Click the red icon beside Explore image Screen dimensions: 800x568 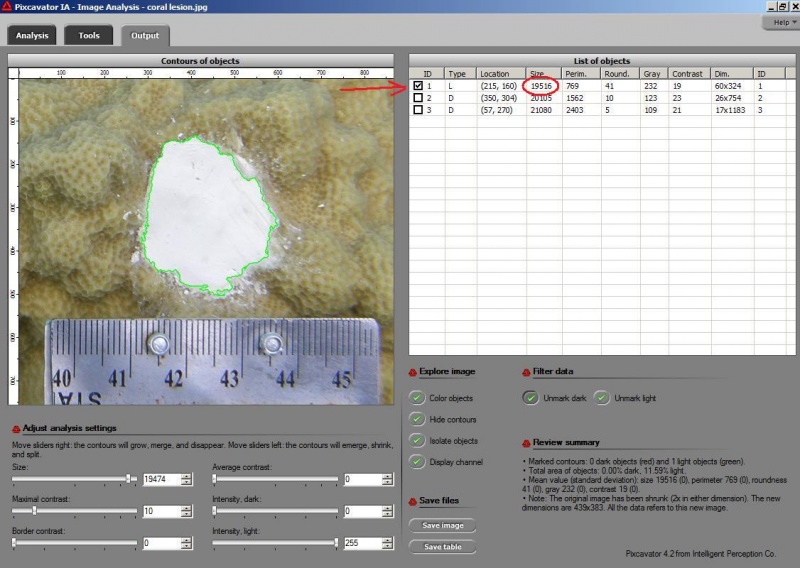click(x=413, y=373)
